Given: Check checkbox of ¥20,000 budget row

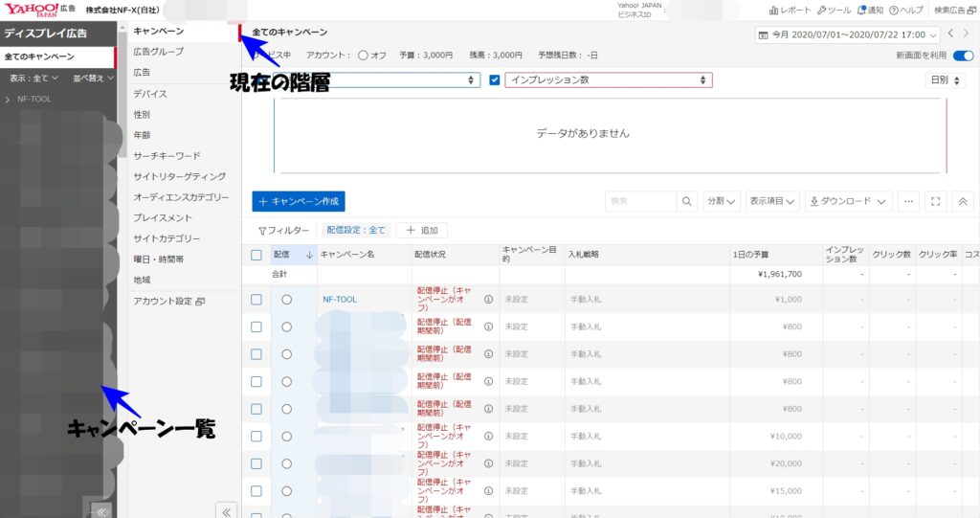Looking at the screenshot, I should (x=256, y=463).
